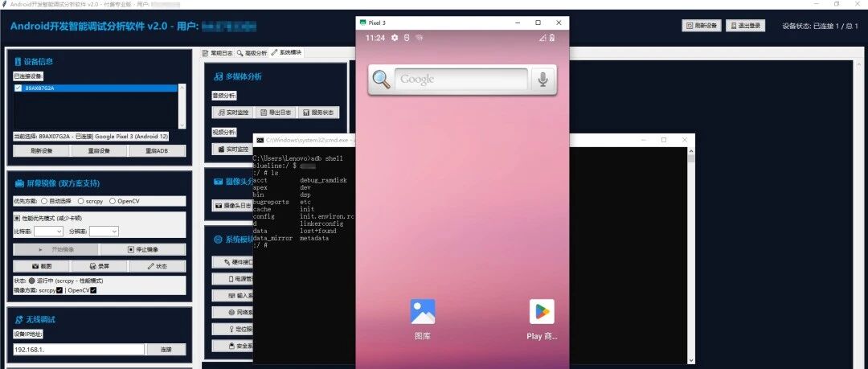Click the 状态 status button
The width and height of the screenshot is (868, 369).
pos(158,266)
